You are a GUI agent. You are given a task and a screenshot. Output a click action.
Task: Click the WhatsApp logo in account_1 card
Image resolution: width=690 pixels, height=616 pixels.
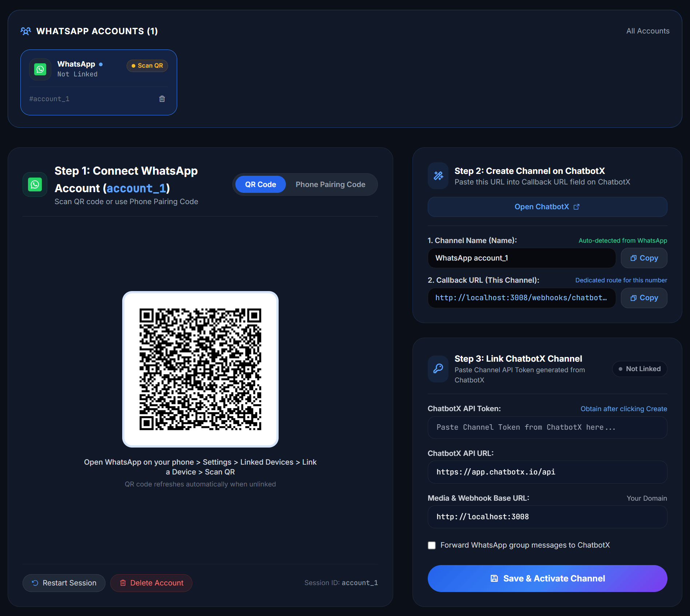[40, 69]
